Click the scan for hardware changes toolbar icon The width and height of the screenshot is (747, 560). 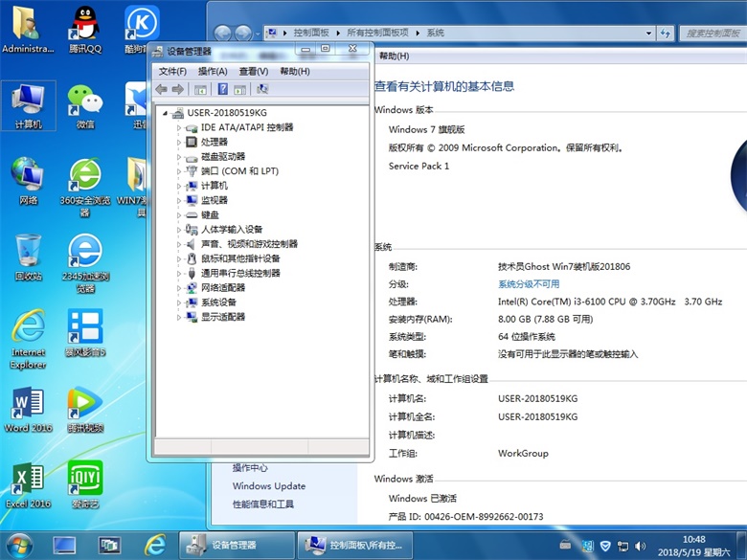coord(262,89)
